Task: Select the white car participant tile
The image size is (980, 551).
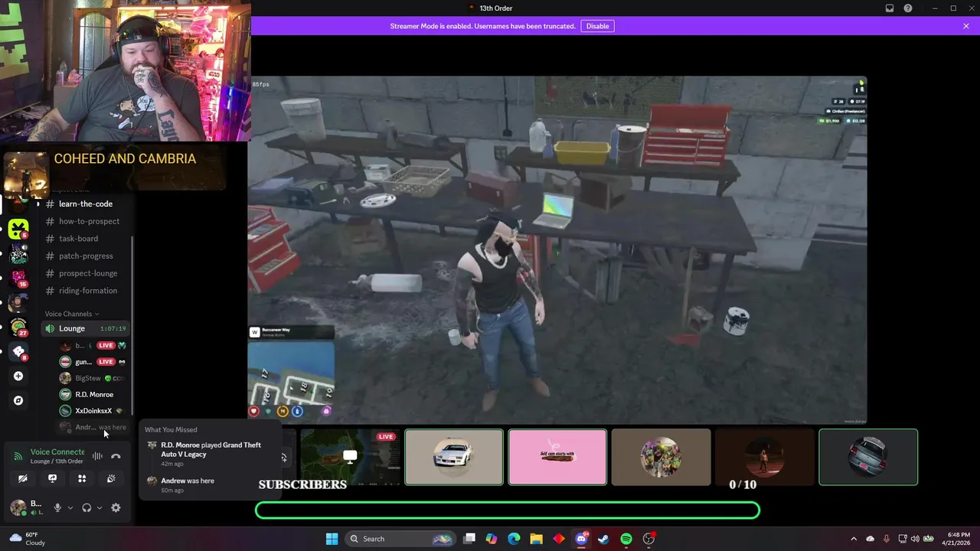Action: 454,457
